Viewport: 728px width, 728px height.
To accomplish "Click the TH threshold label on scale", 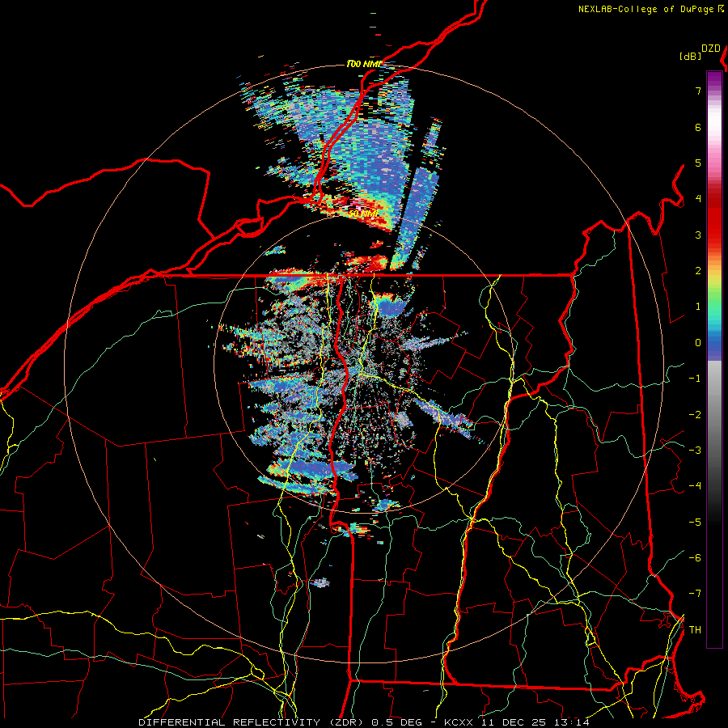I will tap(695, 630).
